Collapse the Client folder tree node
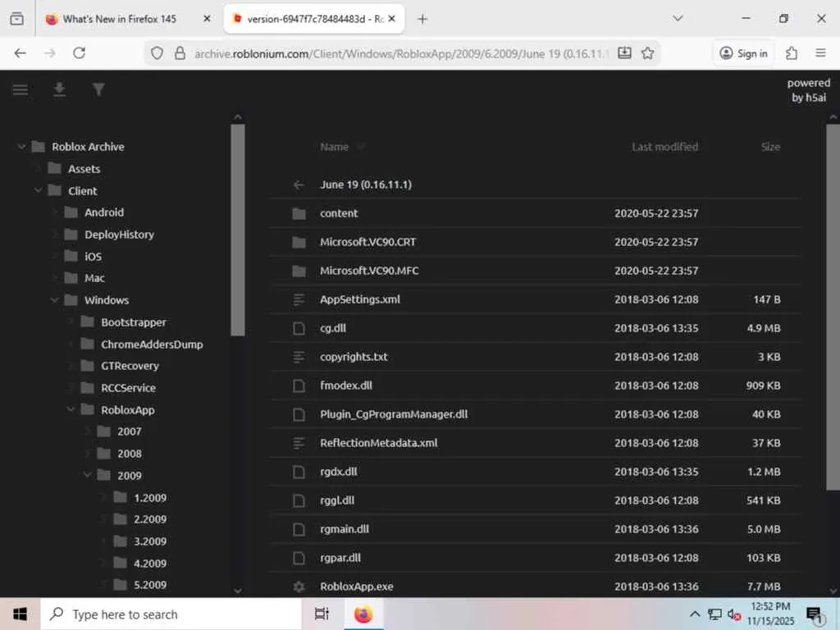The image size is (840, 630). 38,190
